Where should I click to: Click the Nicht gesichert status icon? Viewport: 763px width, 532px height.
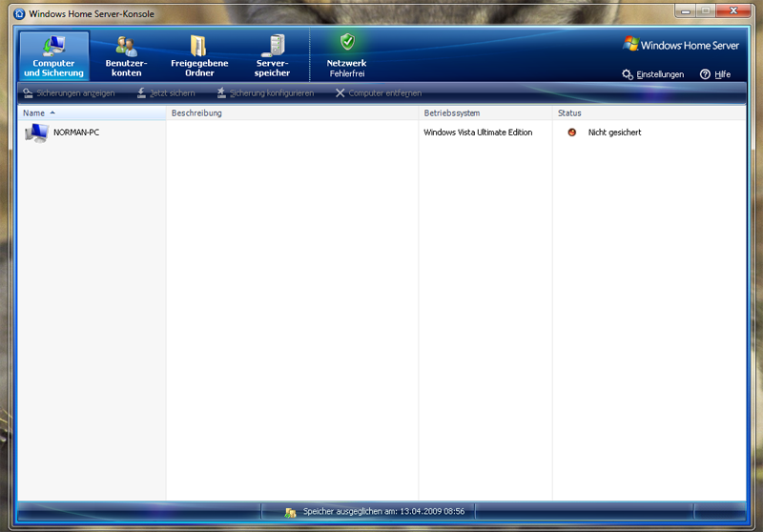point(571,133)
